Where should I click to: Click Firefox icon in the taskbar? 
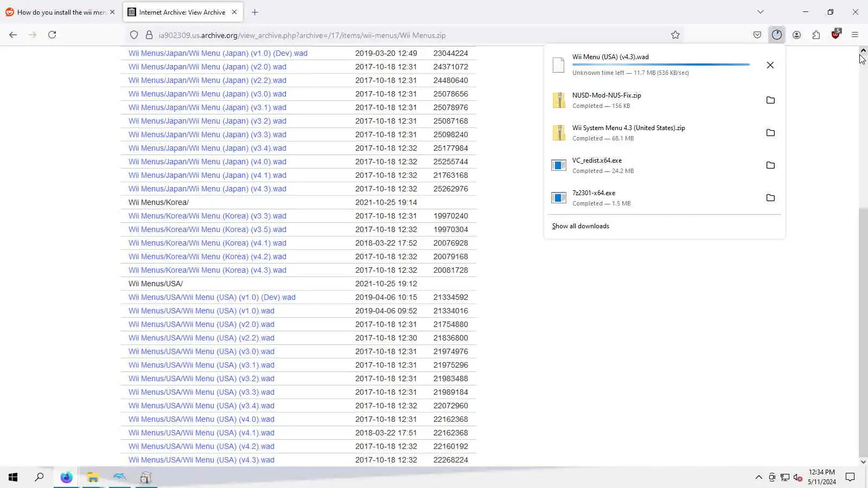point(66,477)
